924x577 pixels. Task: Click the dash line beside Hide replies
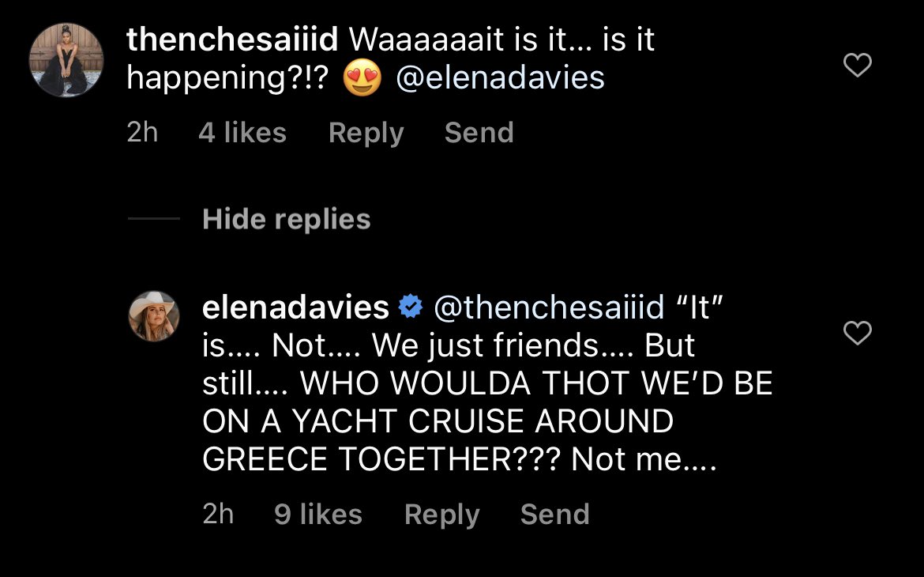pyautogui.click(x=154, y=218)
